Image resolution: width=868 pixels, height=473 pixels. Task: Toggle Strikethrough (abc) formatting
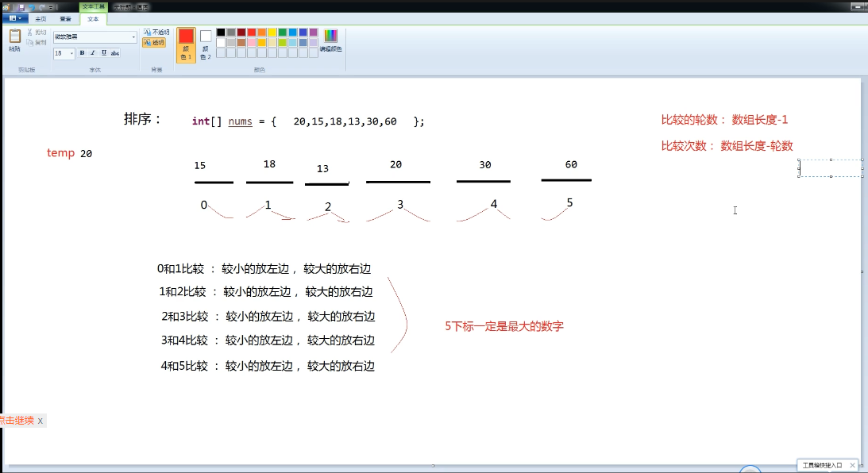point(114,53)
